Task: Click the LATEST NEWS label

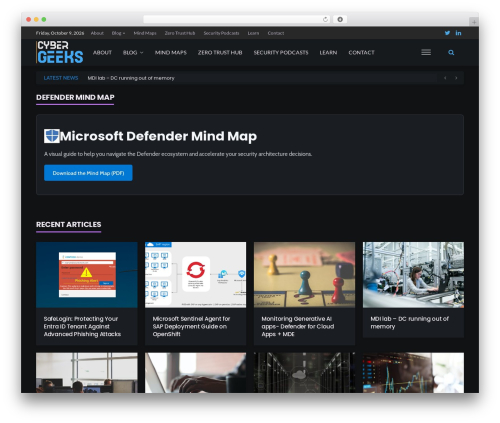Action: pos(61,78)
